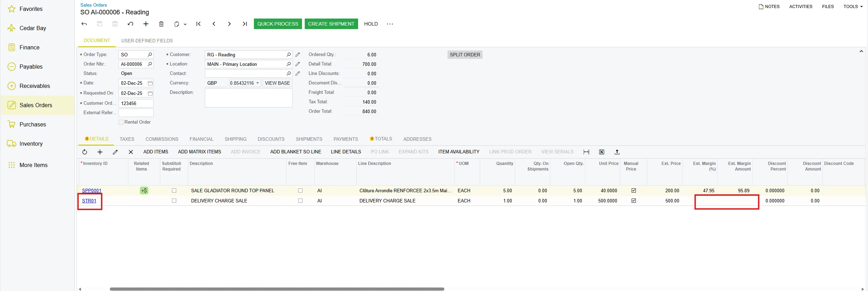Export grid to Excel icon
Image resolution: width=868 pixels, height=291 pixels.
(x=602, y=152)
